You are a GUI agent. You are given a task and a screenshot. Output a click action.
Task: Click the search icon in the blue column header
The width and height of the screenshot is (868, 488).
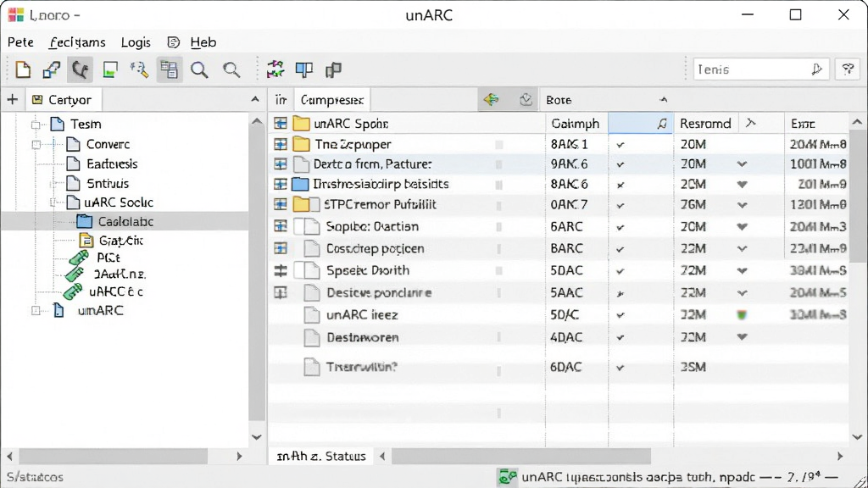pos(661,124)
